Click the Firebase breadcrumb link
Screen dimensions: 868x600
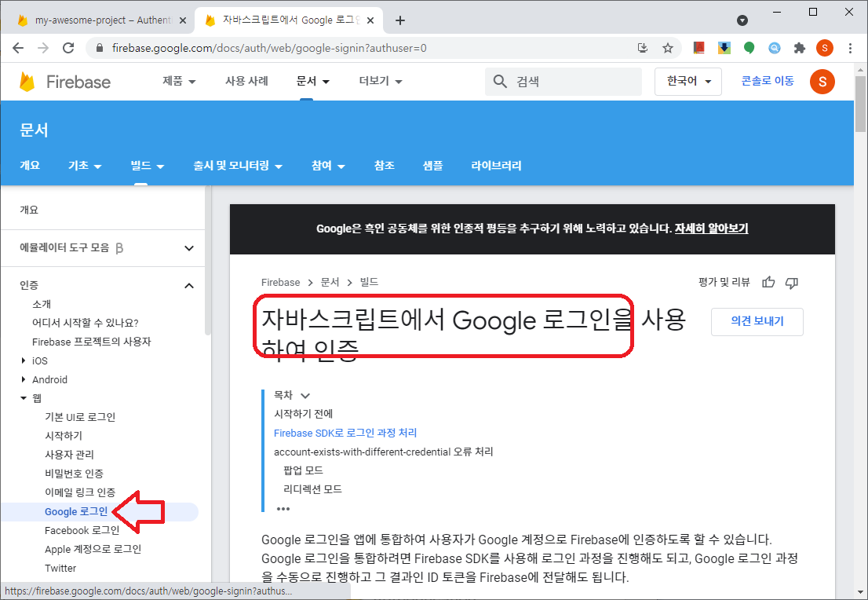(x=281, y=283)
